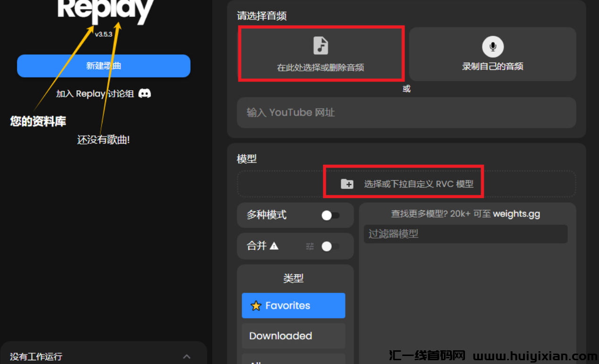Viewport: 599px width, 364px height.
Task: Click the 输入 YouTube 网址 input field
Action: click(x=406, y=112)
